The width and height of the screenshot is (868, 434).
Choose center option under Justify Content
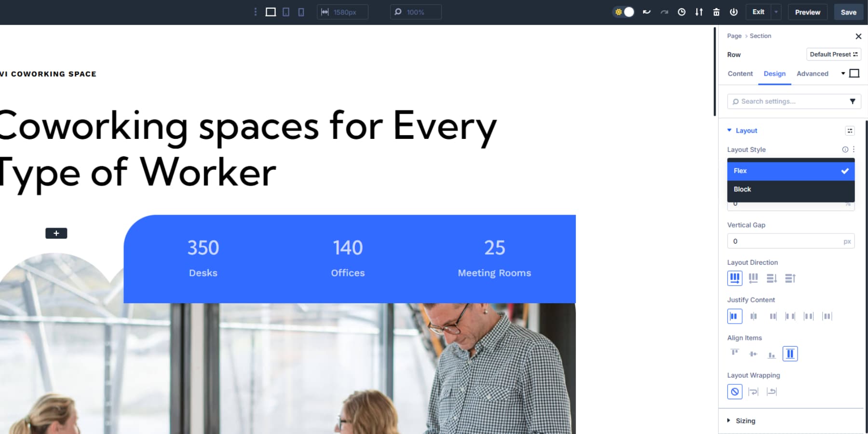pyautogui.click(x=753, y=316)
